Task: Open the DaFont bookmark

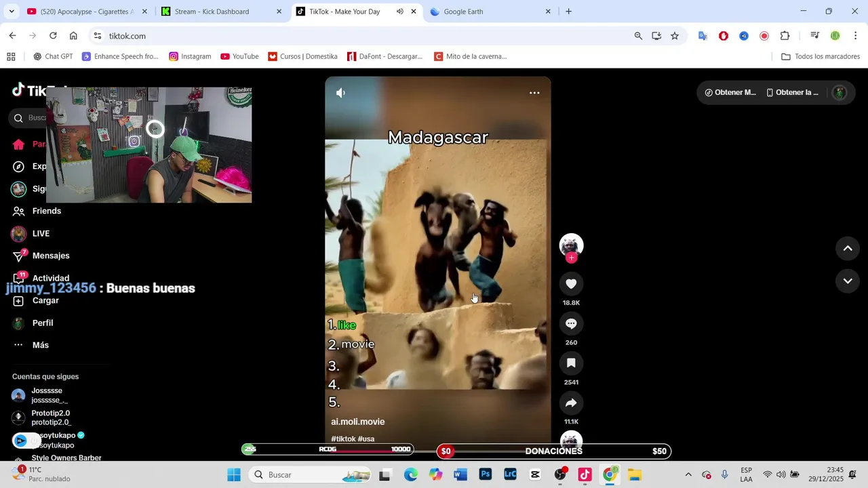Action: click(x=384, y=57)
